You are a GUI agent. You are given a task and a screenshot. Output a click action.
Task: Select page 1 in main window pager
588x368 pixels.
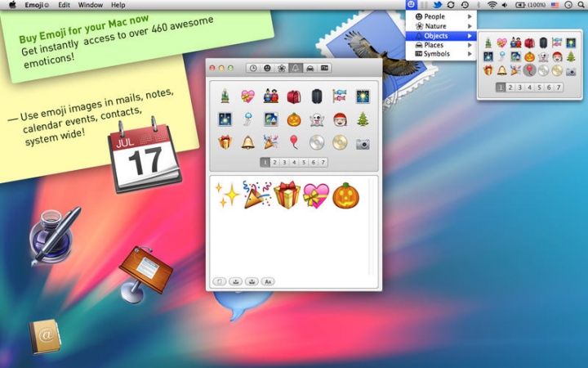pyautogui.click(x=265, y=163)
